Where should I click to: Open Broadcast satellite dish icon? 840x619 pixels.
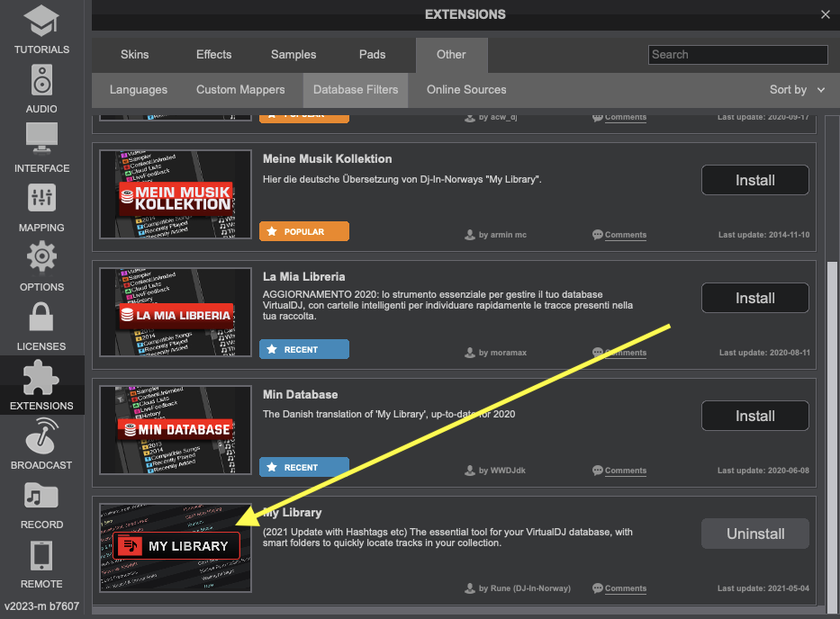click(x=41, y=436)
